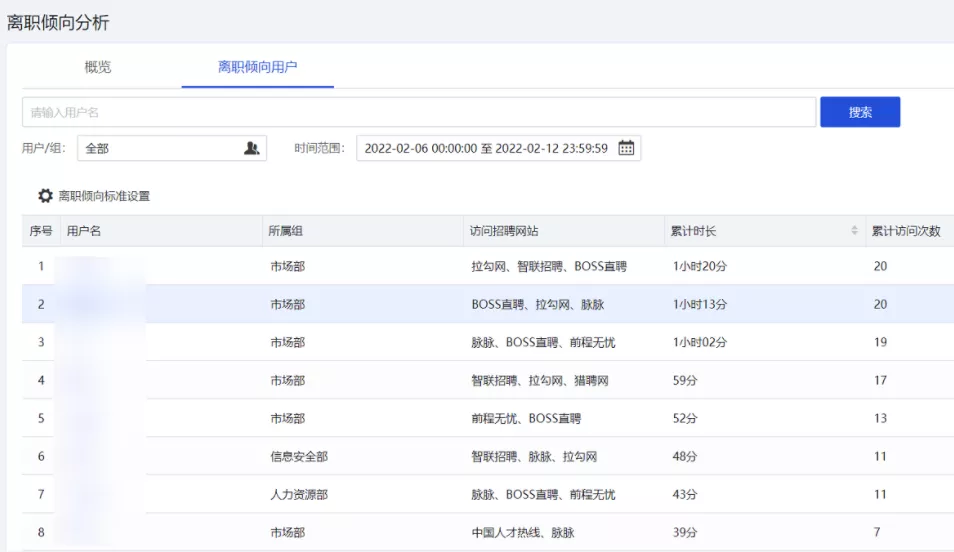Select row 8 with 中国人才热线、脉脉

(x=487, y=532)
